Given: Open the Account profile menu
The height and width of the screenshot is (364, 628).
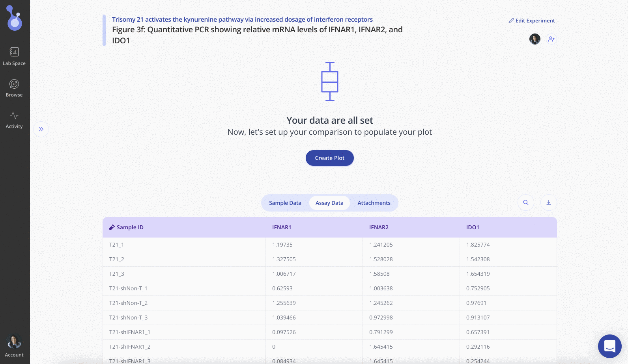Looking at the screenshot, I should pyautogui.click(x=14, y=346).
